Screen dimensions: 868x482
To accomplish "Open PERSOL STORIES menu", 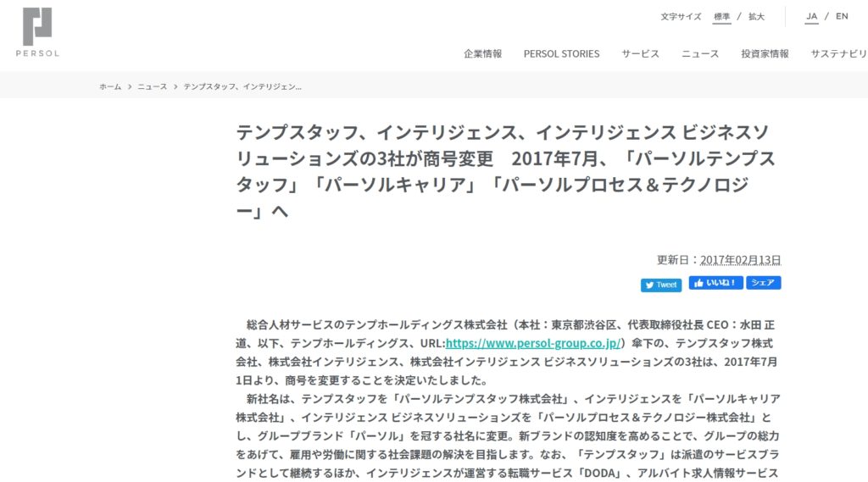I will tap(561, 53).
